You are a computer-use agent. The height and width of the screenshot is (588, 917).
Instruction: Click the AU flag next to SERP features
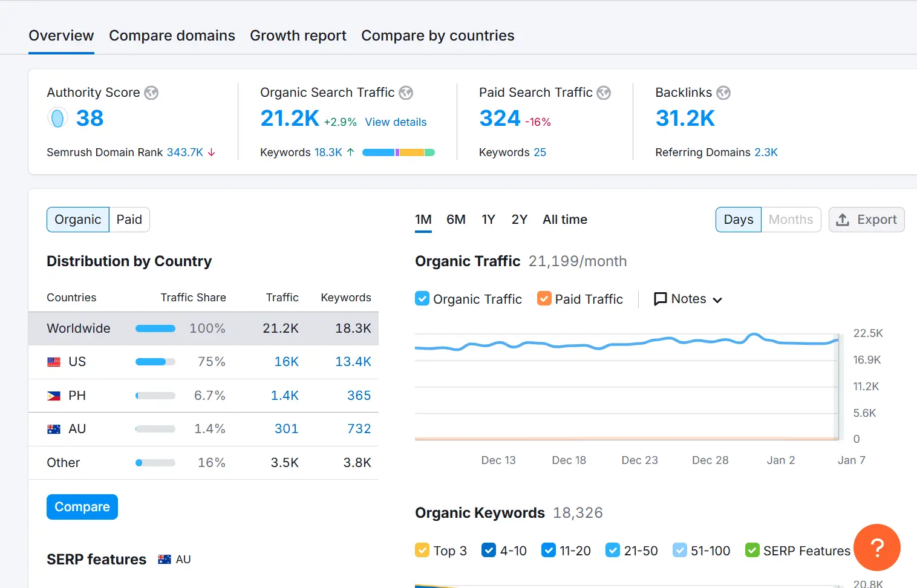pos(165,560)
